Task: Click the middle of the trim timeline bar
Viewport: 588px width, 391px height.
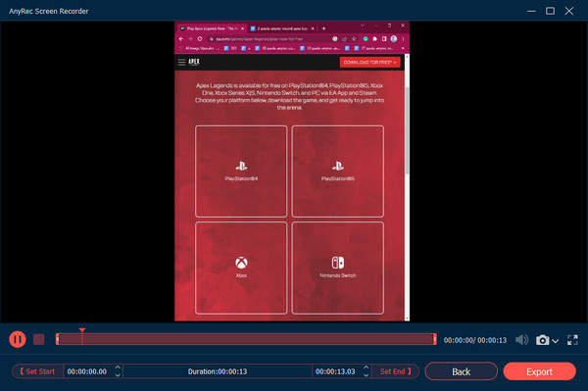Action: (246, 339)
